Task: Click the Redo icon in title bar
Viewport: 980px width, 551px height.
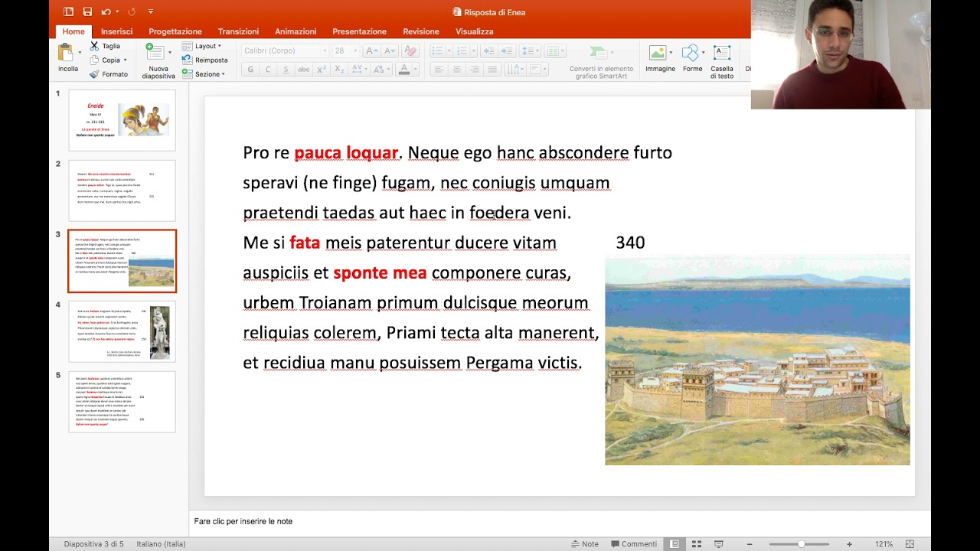Action: (132, 11)
